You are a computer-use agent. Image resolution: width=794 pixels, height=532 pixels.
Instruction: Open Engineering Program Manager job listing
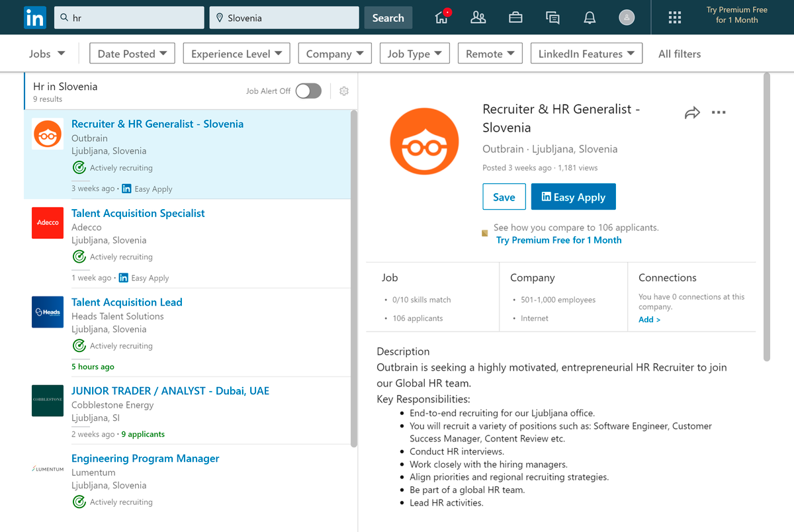tap(146, 459)
